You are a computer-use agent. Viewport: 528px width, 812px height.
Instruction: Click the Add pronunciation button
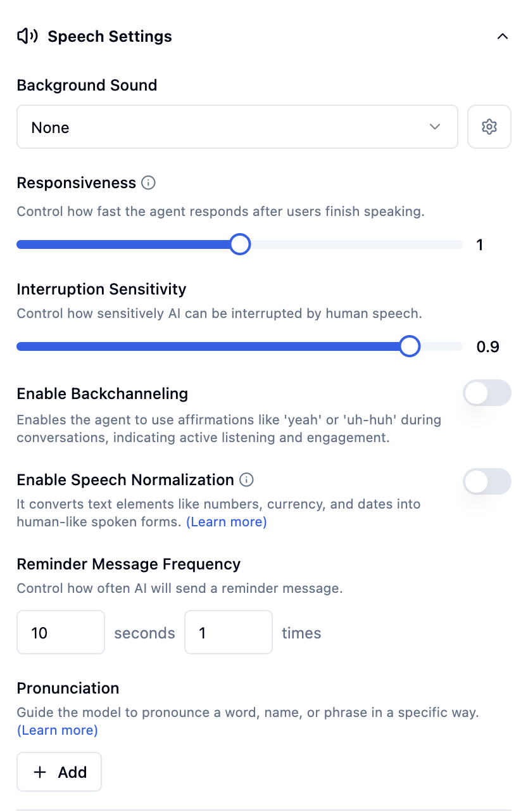[59, 771]
